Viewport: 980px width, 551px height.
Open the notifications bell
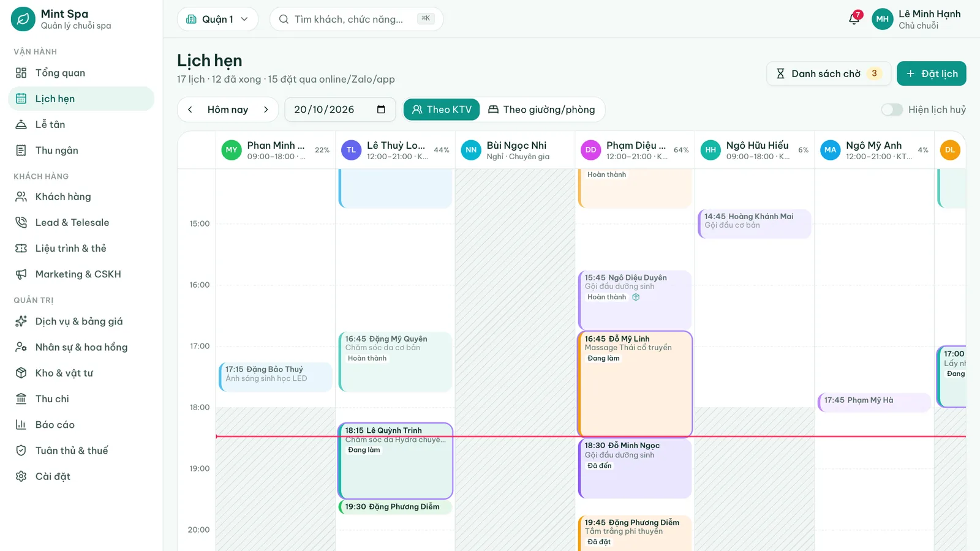(x=854, y=19)
